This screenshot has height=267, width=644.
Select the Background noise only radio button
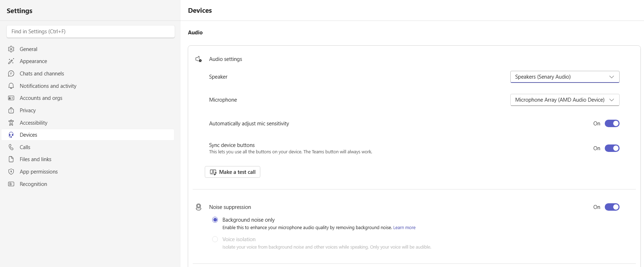point(215,220)
